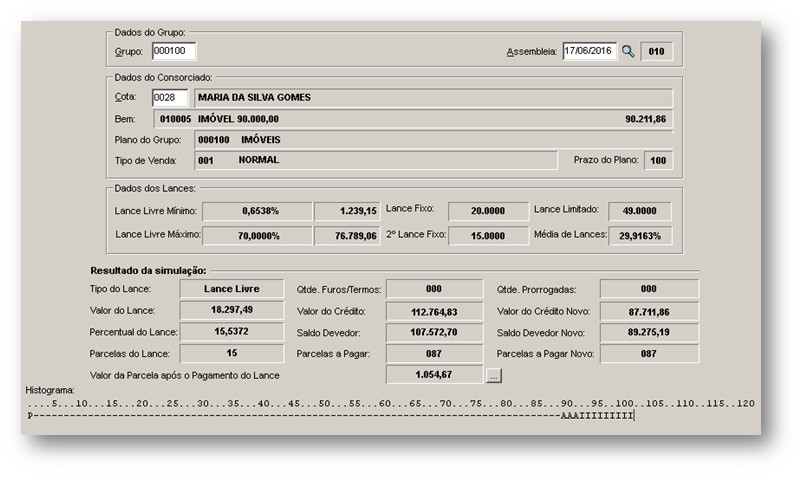This screenshot has width=803, height=477.
Task: Click the Assembleia label
Action: point(532,52)
